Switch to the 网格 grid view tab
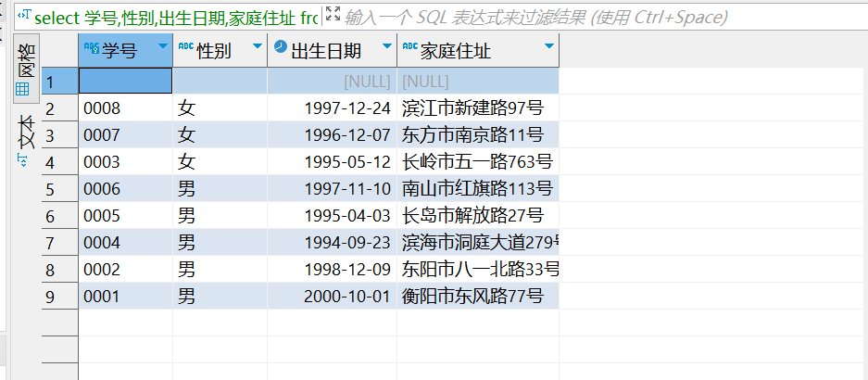Viewport: 868px width, 380px height. 27,70
